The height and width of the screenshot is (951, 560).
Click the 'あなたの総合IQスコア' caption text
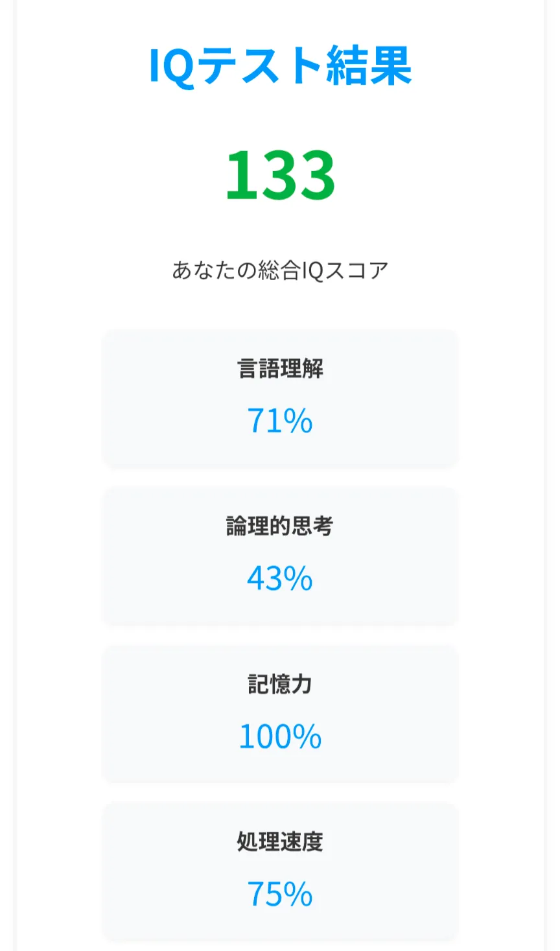(280, 270)
